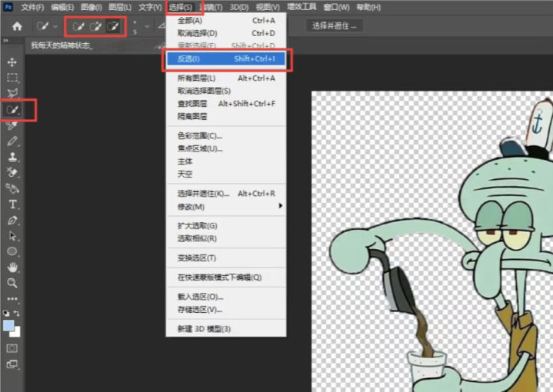Select the Rectangular Marquee tool
553x392 pixels.
click(12, 78)
